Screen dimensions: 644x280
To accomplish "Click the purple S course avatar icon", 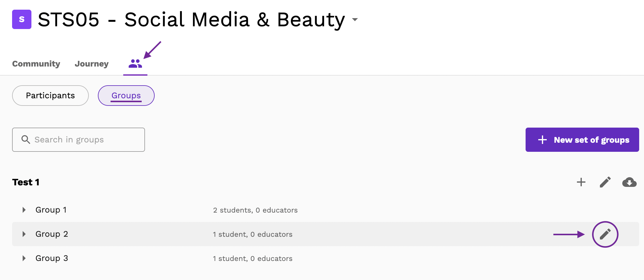I will pos(21,20).
